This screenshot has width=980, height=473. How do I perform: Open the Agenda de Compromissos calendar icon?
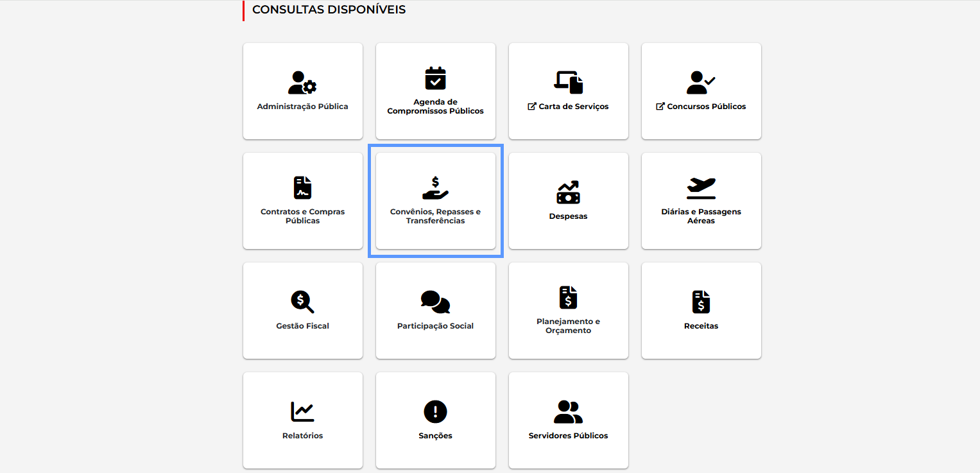435,78
